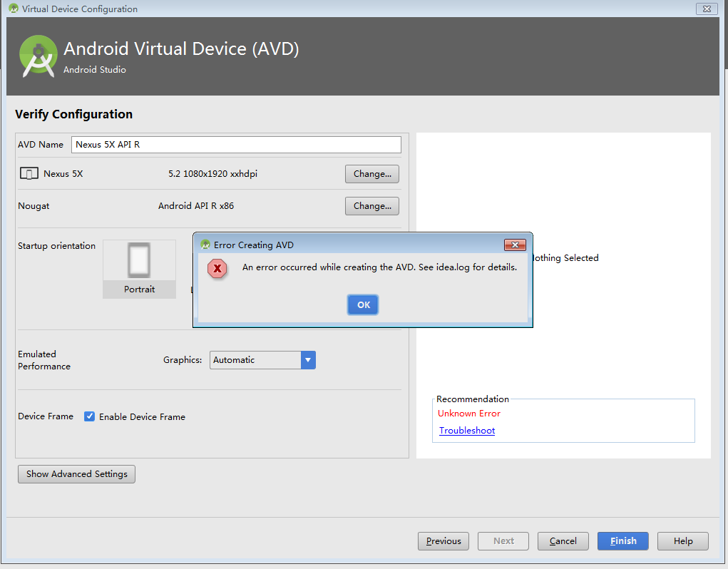Toggle Enable Device Frame checkbox
Viewport: 728px width, 569px height.
point(89,416)
